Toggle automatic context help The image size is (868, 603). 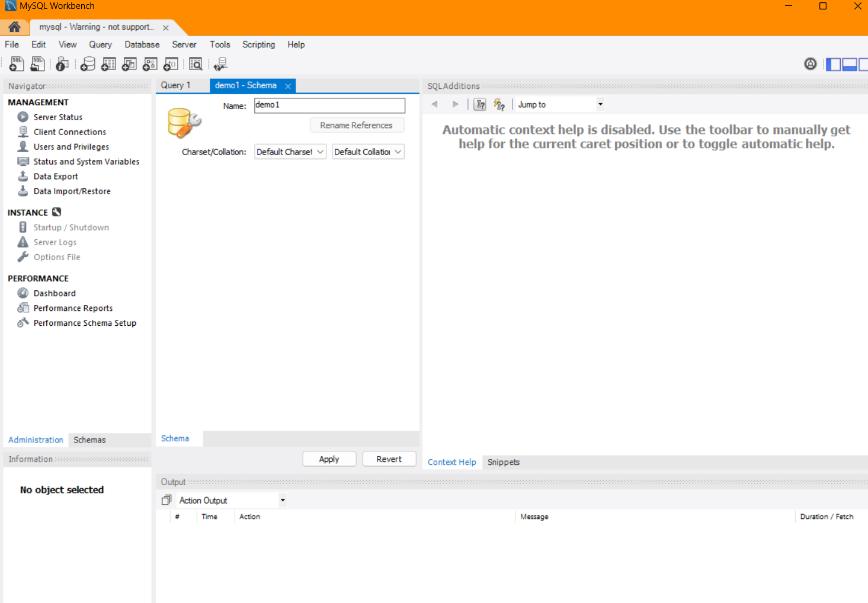pos(499,105)
